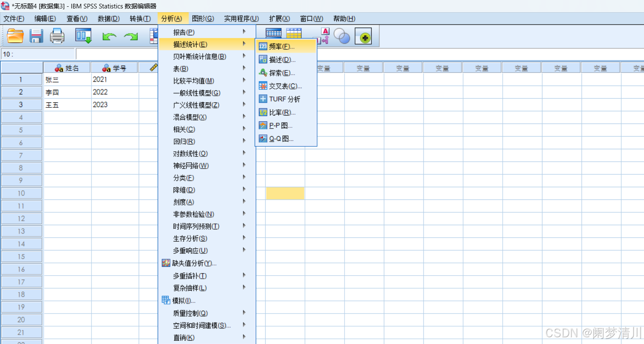This screenshot has width=644, height=344.
Task: Expand the 相关(C) submenu
Action: pyautogui.click(x=207, y=129)
